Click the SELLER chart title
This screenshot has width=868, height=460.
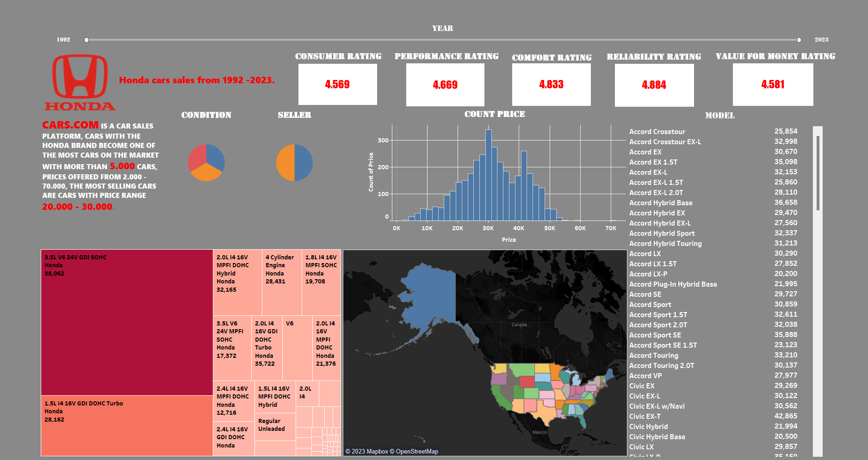tap(294, 115)
